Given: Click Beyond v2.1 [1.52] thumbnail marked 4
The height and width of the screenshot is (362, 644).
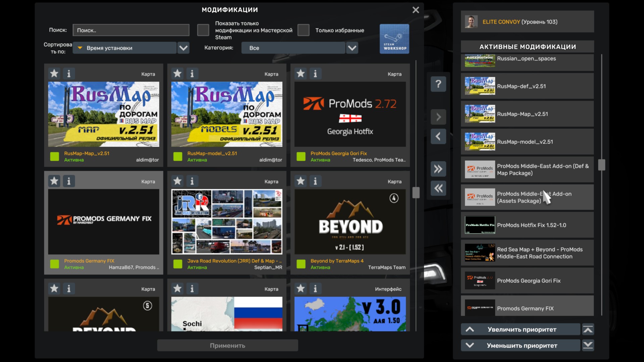Looking at the screenshot, I should click(350, 222).
